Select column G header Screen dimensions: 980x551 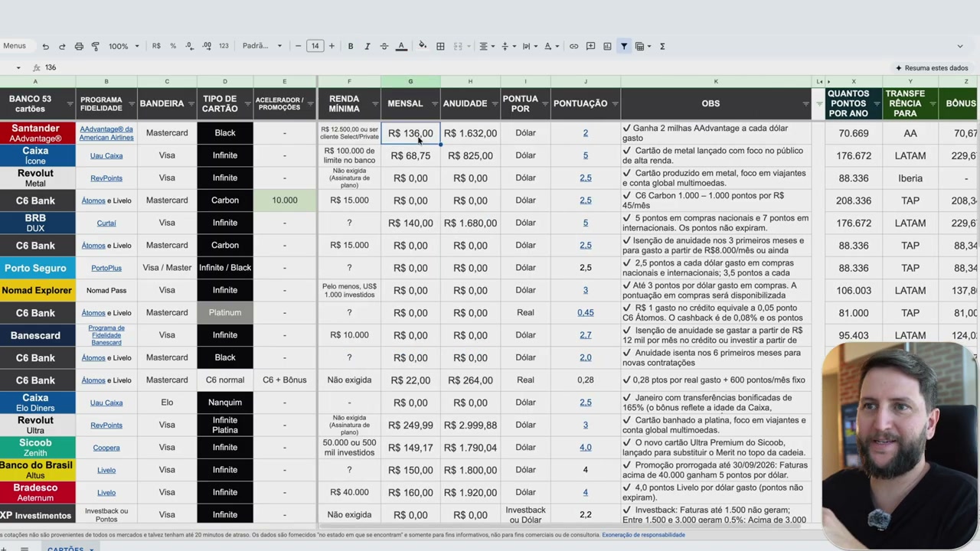point(410,81)
